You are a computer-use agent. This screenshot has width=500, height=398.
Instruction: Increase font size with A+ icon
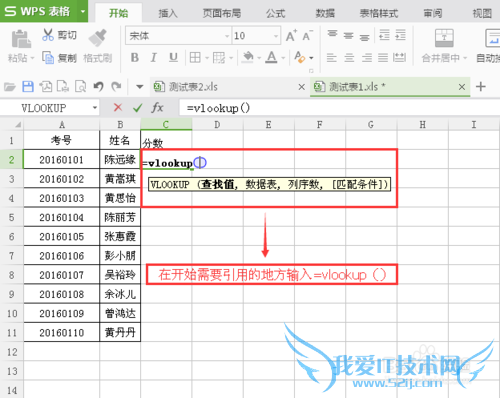tap(291, 36)
